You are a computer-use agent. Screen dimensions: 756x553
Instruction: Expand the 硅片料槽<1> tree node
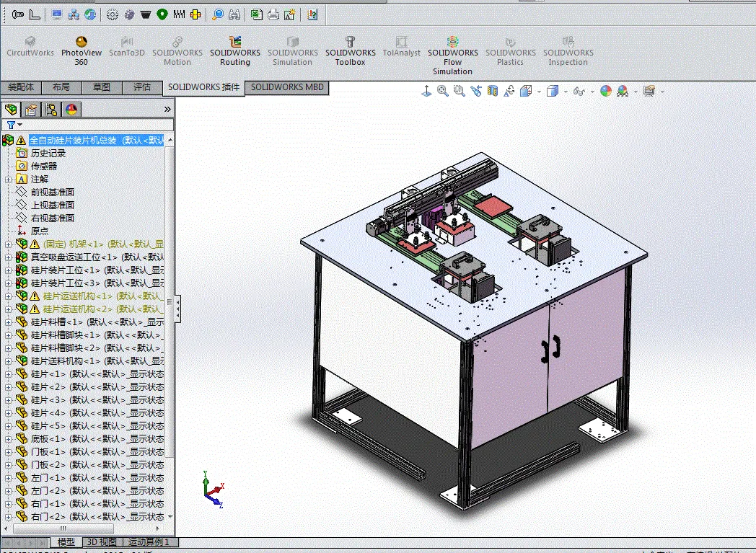click(x=8, y=322)
